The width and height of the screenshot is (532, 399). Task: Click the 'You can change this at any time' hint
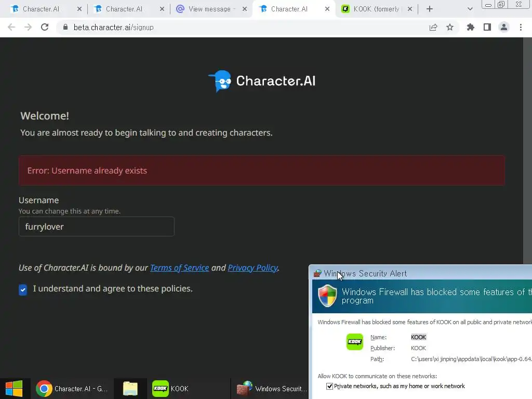point(70,211)
